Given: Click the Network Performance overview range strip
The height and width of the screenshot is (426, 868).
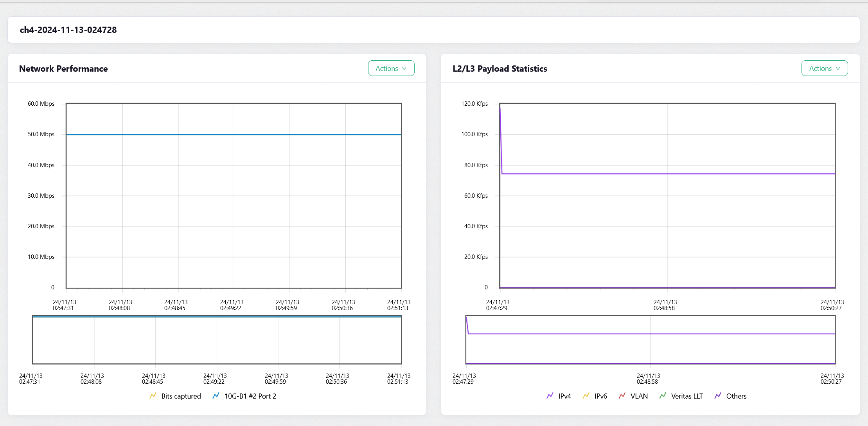Looking at the screenshot, I should [x=217, y=340].
